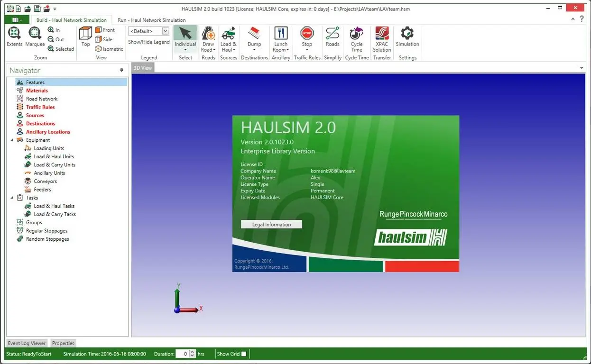The height and width of the screenshot is (364, 591).
Task: Select Road Network in the Navigator
Action: 42,99
